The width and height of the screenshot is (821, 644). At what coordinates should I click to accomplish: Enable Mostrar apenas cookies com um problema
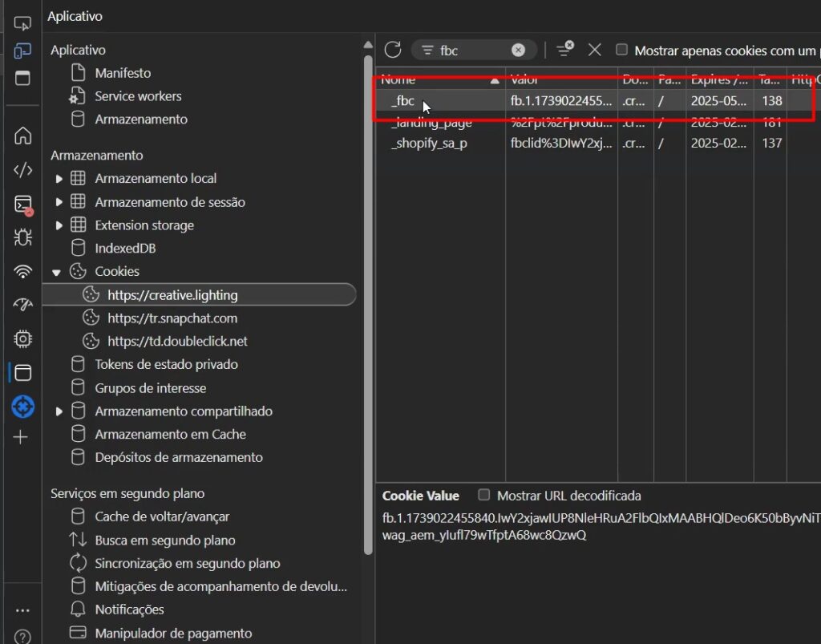click(x=621, y=50)
